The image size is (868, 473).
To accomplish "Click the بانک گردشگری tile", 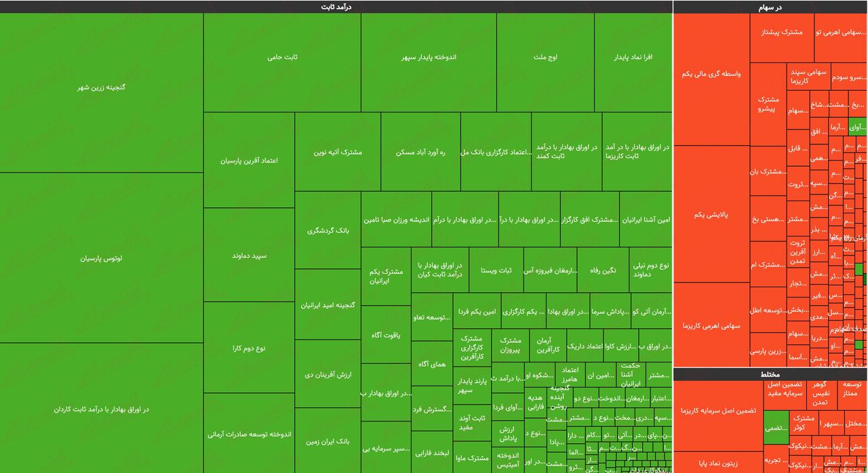I will click(x=328, y=230).
